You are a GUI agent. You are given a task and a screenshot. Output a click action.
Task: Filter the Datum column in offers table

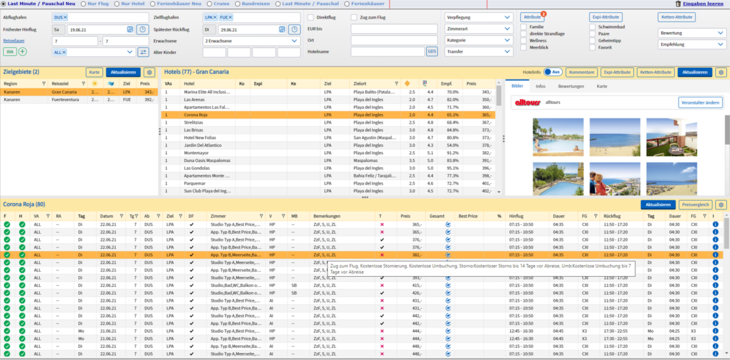[x=121, y=216]
